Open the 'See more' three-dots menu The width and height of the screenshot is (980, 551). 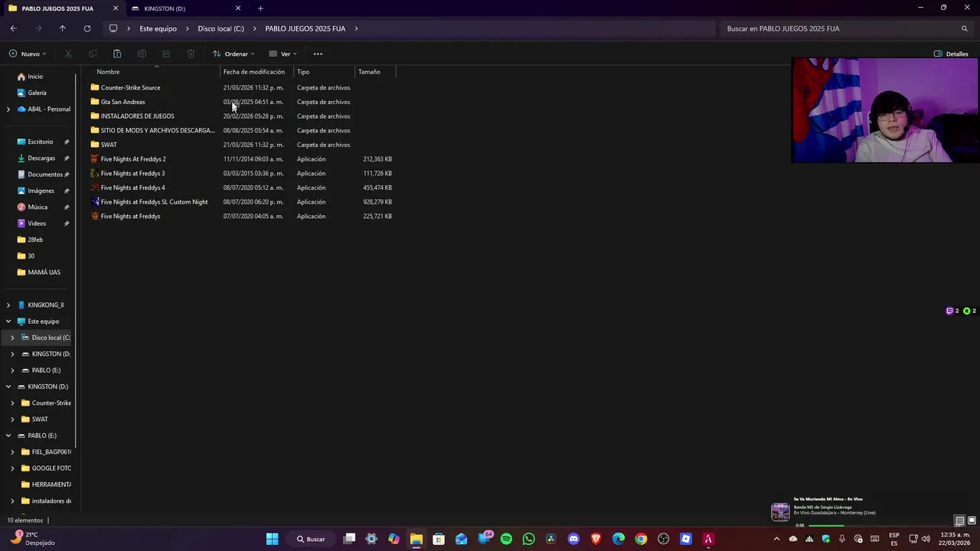(x=318, y=54)
